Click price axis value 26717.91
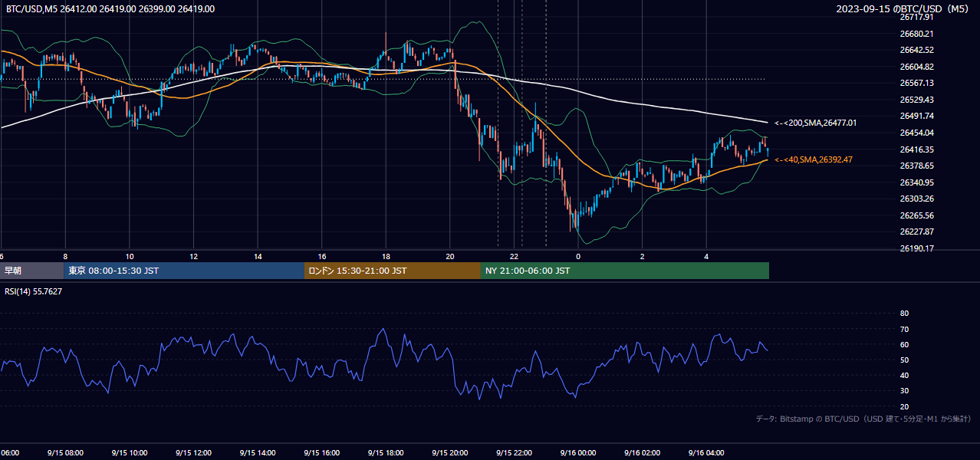This screenshot has width=980, height=460. 916,17
